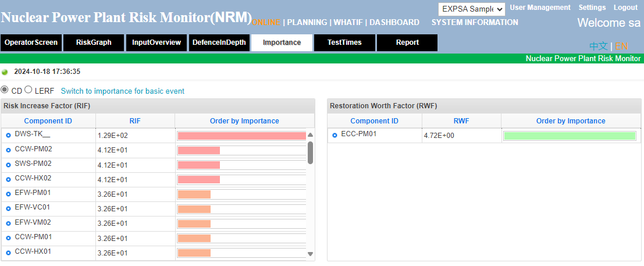Click the row icon next to CCW-HX01
The height and width of the screenshot is (266, 644).
pos(8,253)
